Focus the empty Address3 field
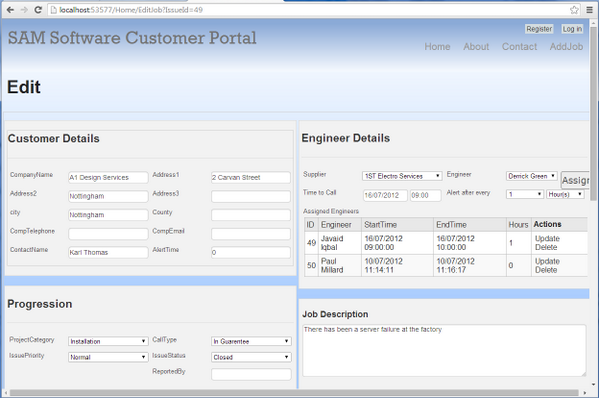This screenshot has height=398, width=599. pyautogui.click(x=251, y=196)
